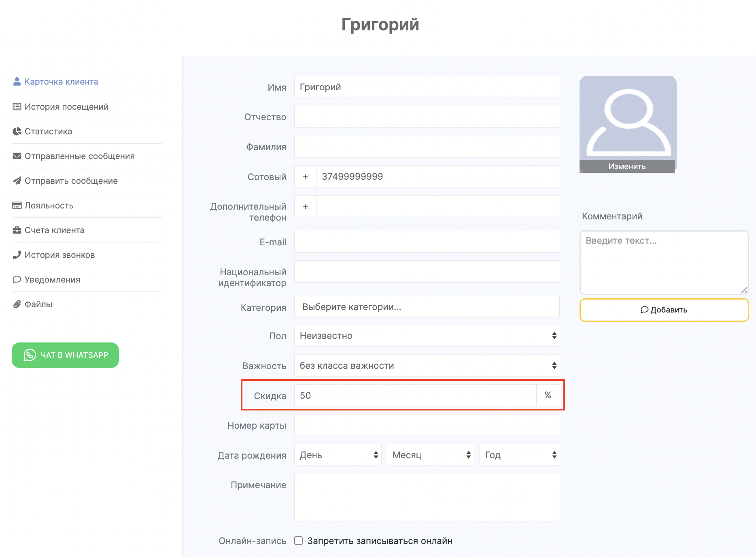Screen dimensions: 756x557
Task: Click the list icon beside История посещений
Action: (17, 107)
